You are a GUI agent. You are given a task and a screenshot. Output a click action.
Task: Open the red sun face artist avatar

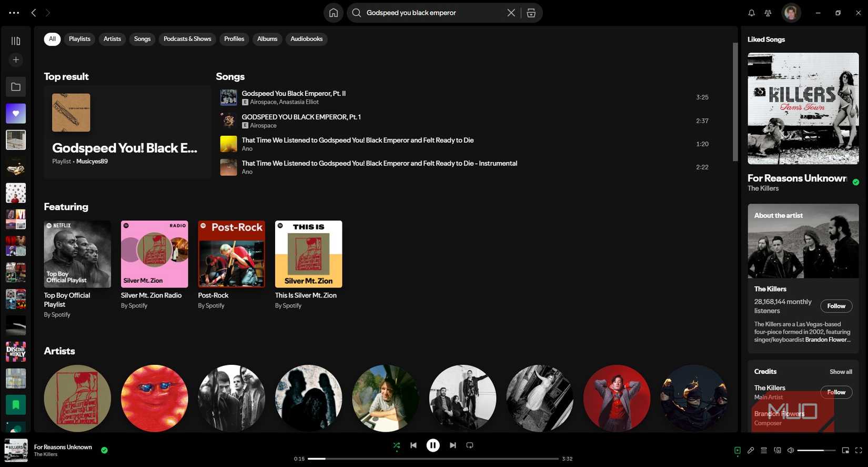click(154, 399)
